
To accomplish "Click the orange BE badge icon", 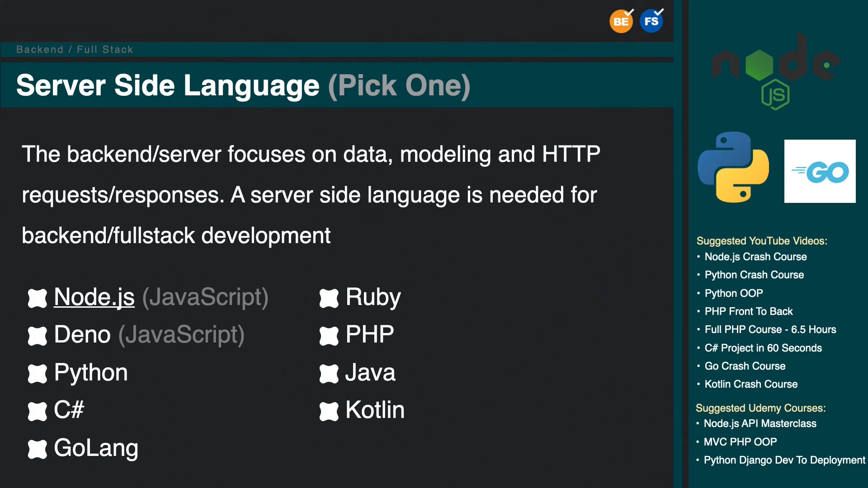I will click(x=621, y=21).
